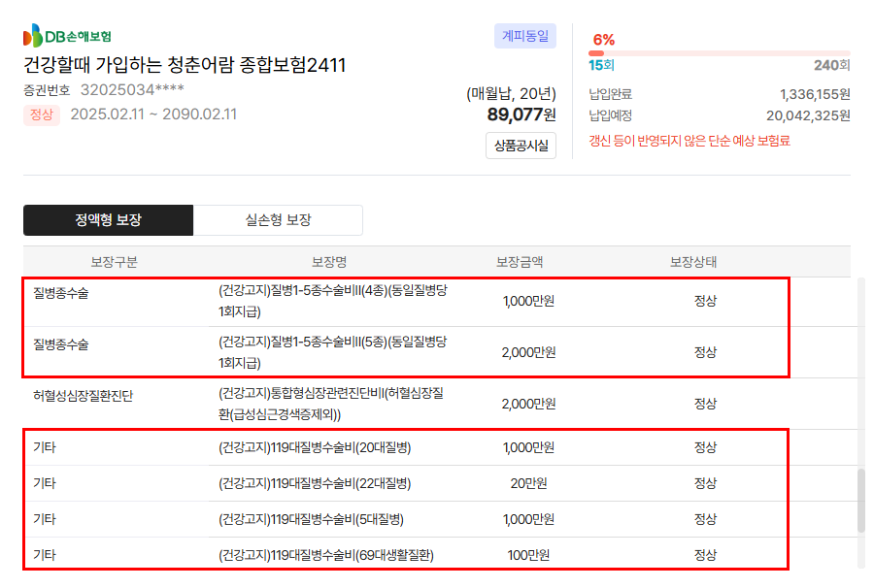Open the 상품공시실 button
The height and width of the screenshot is (588, 874).
(x=521, y=146)
